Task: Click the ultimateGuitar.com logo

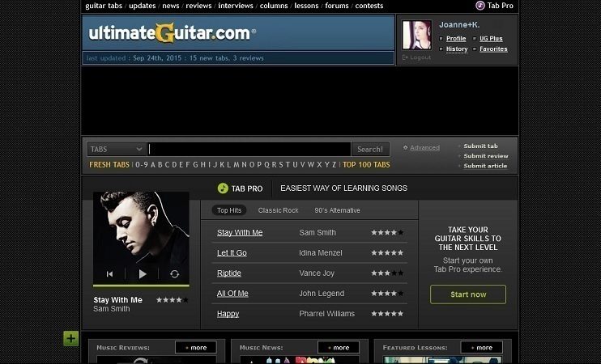Action: click(x=172, y=33)
